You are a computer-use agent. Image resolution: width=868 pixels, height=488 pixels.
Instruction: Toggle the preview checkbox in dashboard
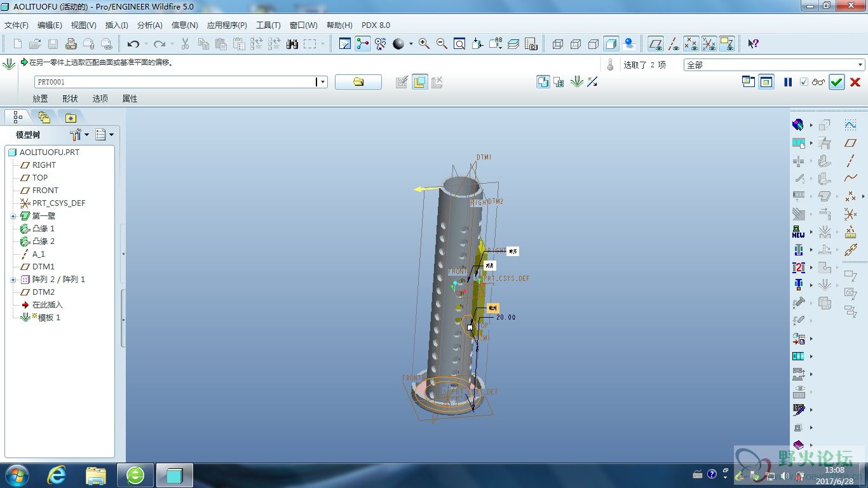click(x=804, y=82)
